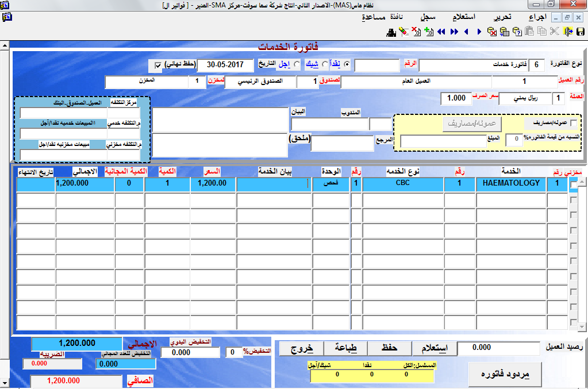Go to next record using single right arrow
Viewport: 588px width, 389px height.
(x=479, y=32)
